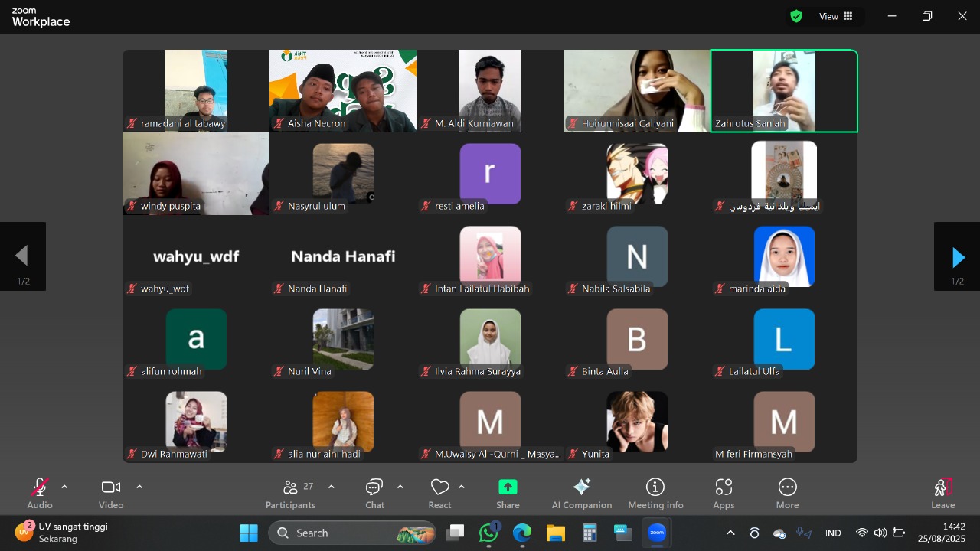
Task: Open the Participants panel
Action: [x=290, y=494]
